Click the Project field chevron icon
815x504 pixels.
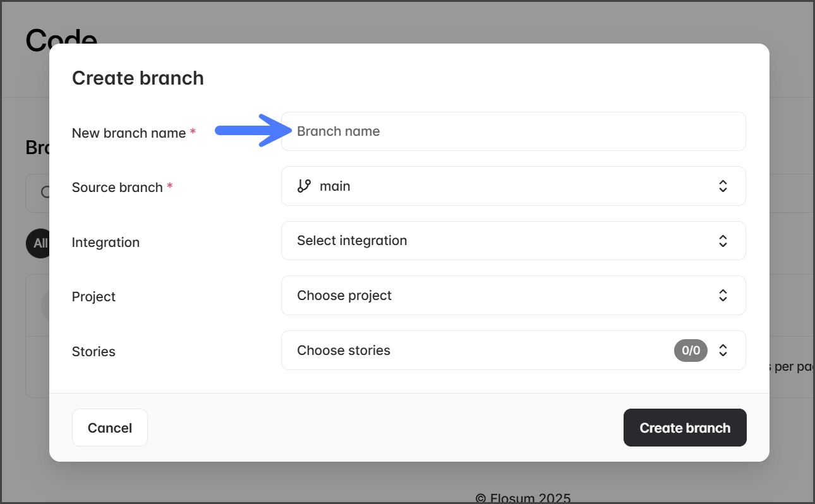(723, 296)
